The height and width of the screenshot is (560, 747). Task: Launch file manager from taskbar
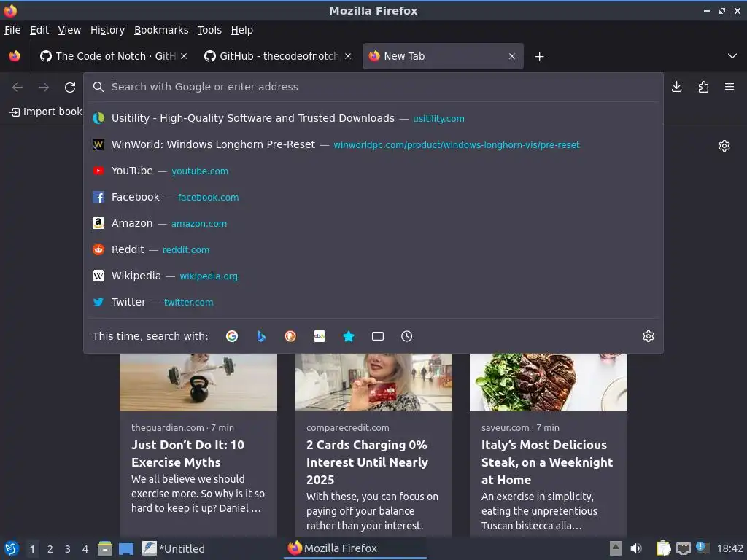(x=105, y=548)
